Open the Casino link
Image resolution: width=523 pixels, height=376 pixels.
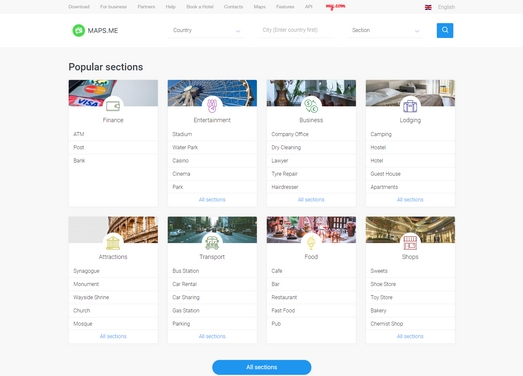[x=180, y=160]
